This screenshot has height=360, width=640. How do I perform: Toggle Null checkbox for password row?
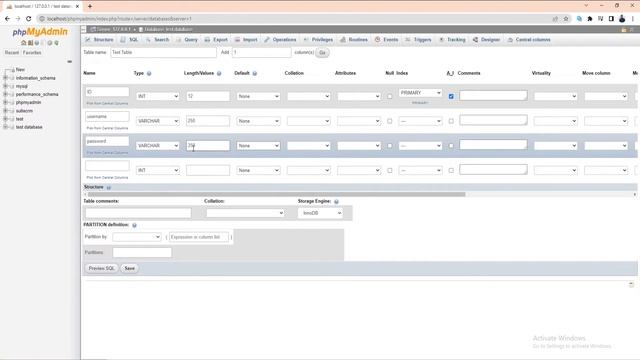tap(389, 146)
